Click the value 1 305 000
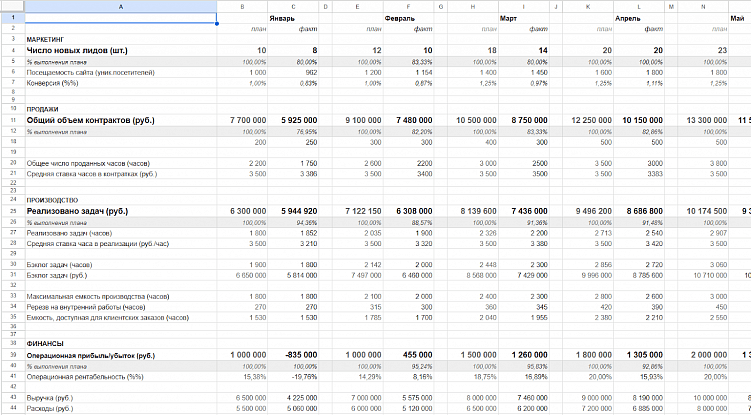The height and width of the screenshot is (415, 751). coord(645,355)
